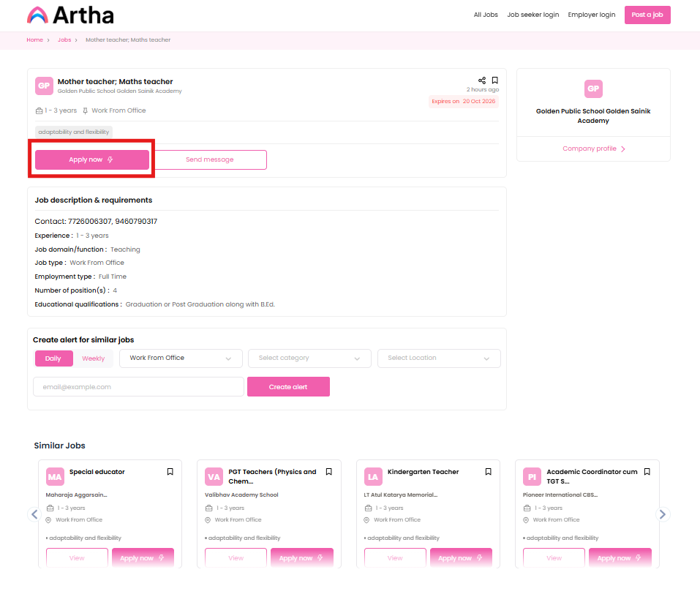Switch alert frequency to Weekly
The width and height of the screenshot is (700, 605).
tap(93, 358)
